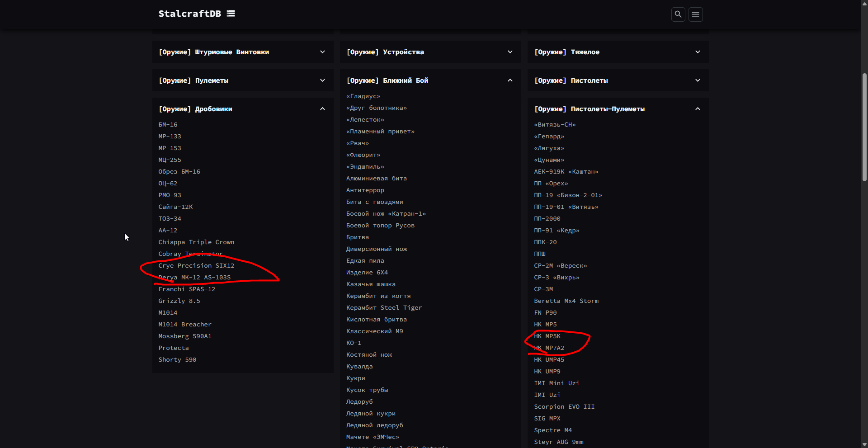Viewport: 868px width, 448px height.
Task: Select Scorpion EVO III
Action: click(564, 406)
